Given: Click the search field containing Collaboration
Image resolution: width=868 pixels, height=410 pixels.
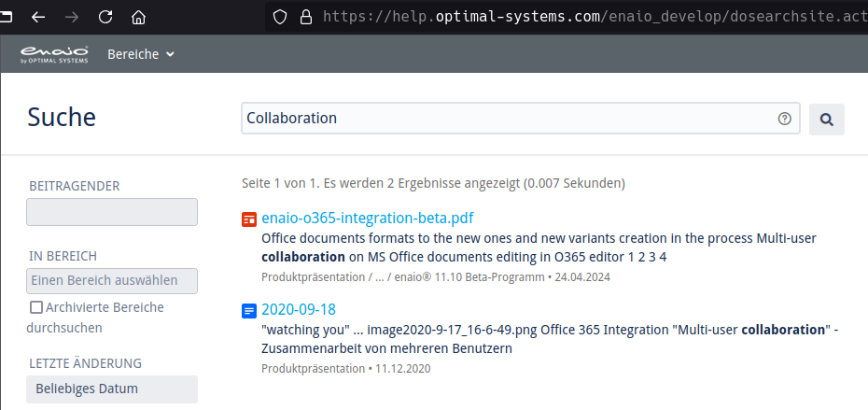Looking at the screenshot, I should 521,118.
